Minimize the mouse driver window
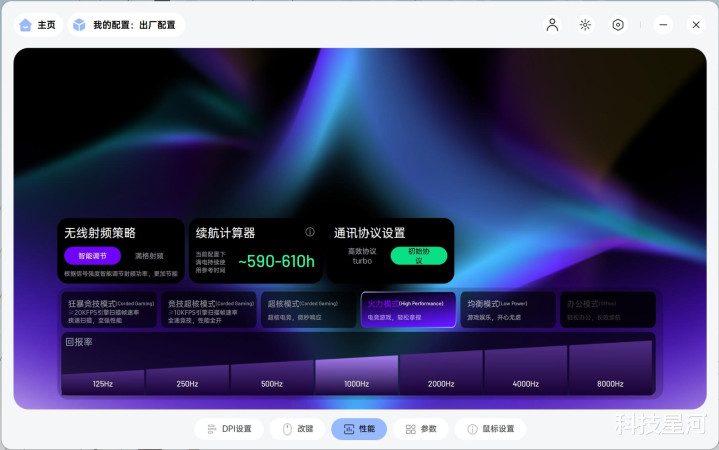Image resolution: width=719 pixels, height=450 pixels. pyautogui.click(x=663, y=25)
